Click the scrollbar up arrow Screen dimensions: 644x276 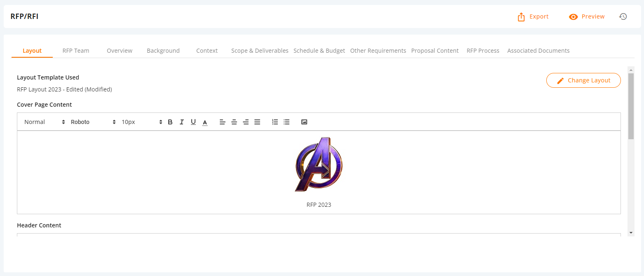[631, 69]
